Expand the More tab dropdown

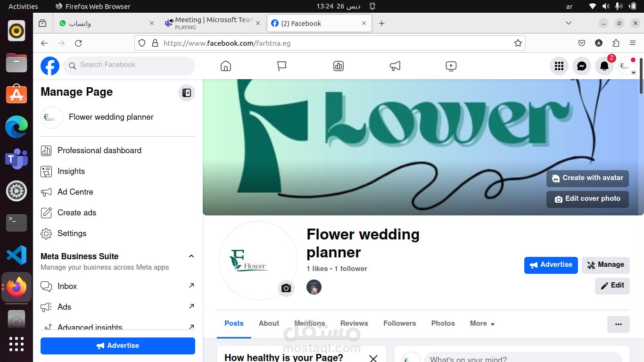click(482, 323)
